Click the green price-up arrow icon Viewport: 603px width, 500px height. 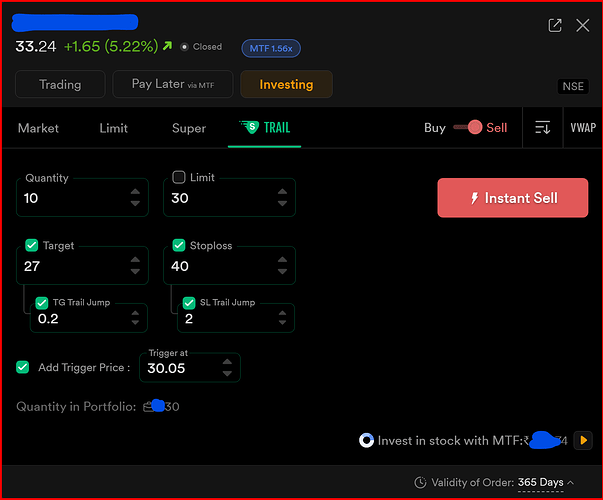(x=167, y=46)
